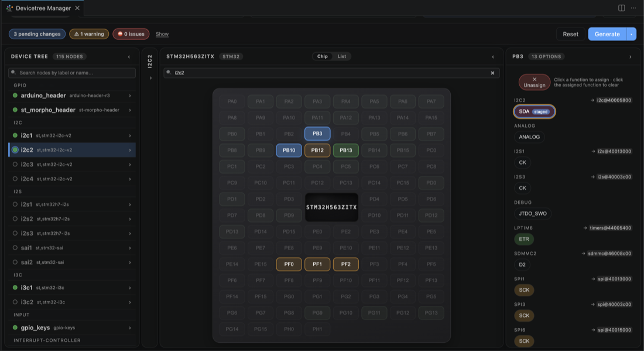Assign the SPI1 SCK function
This screenshot has height=351, width=644.
tap(524, 289)
